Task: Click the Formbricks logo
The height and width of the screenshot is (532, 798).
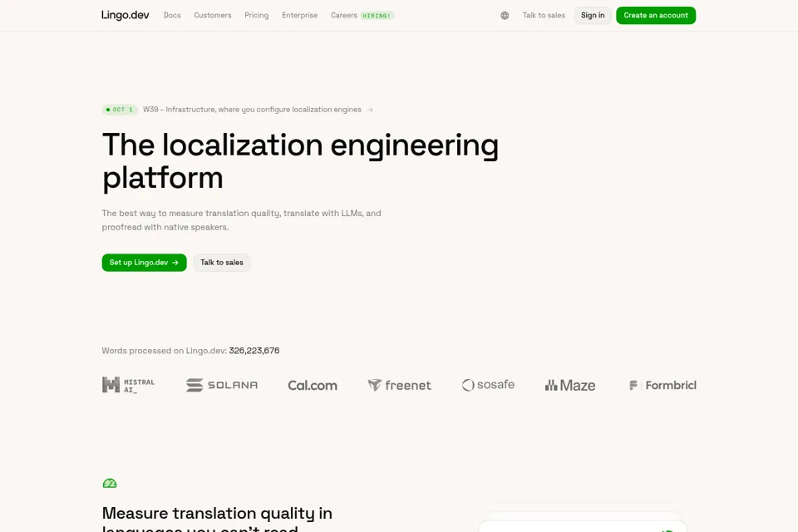Action: pyautogui.click(x=663, y=386)
